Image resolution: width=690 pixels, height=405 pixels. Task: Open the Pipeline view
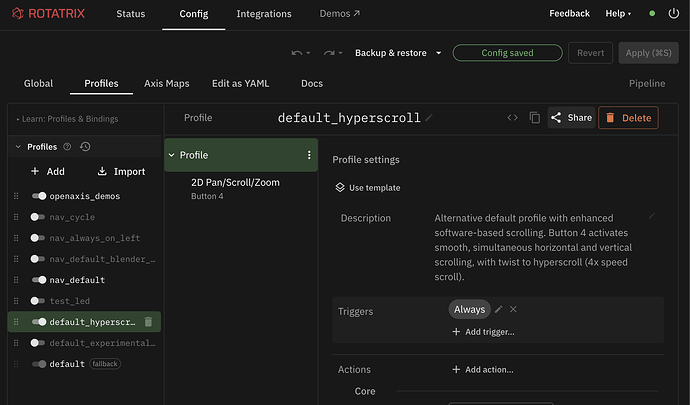coord(647,83)
